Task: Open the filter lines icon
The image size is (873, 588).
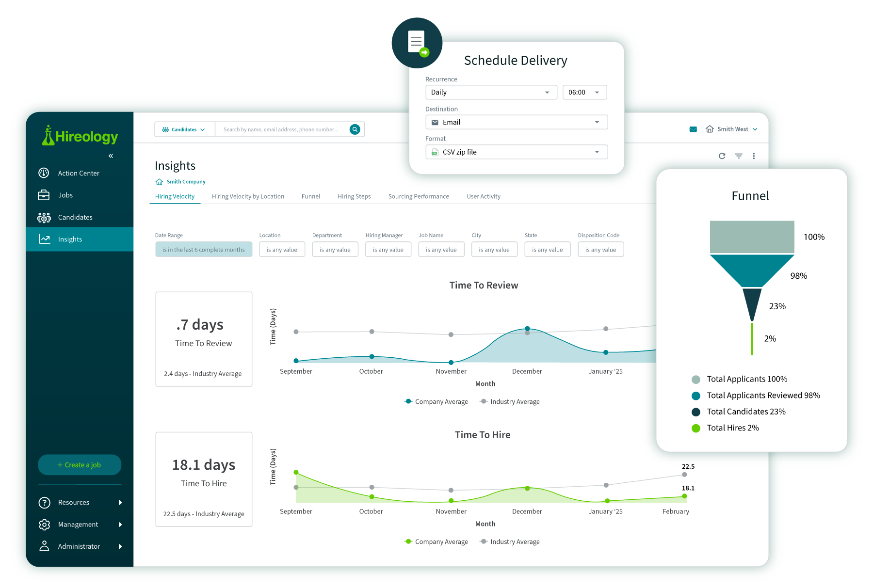Action: 739,156
